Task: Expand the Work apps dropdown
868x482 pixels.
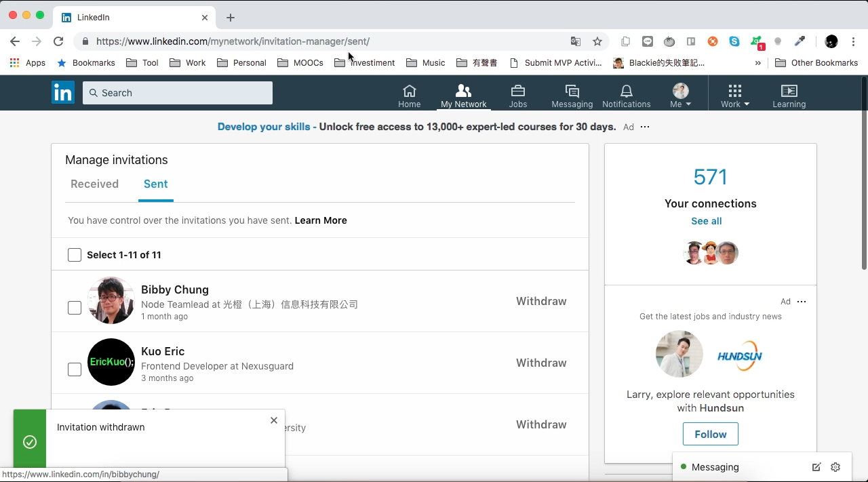Action: 735,96
